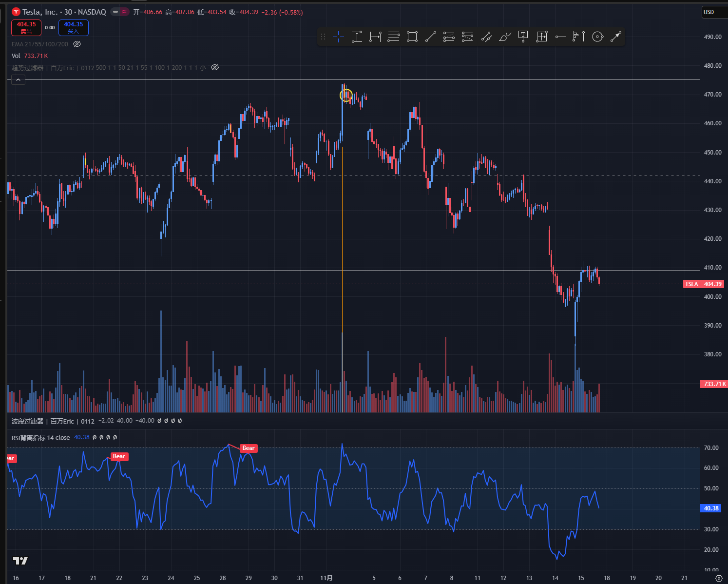Click the yellow circle marker on price peak
728x584 pixels.
[x=346, y=95]
